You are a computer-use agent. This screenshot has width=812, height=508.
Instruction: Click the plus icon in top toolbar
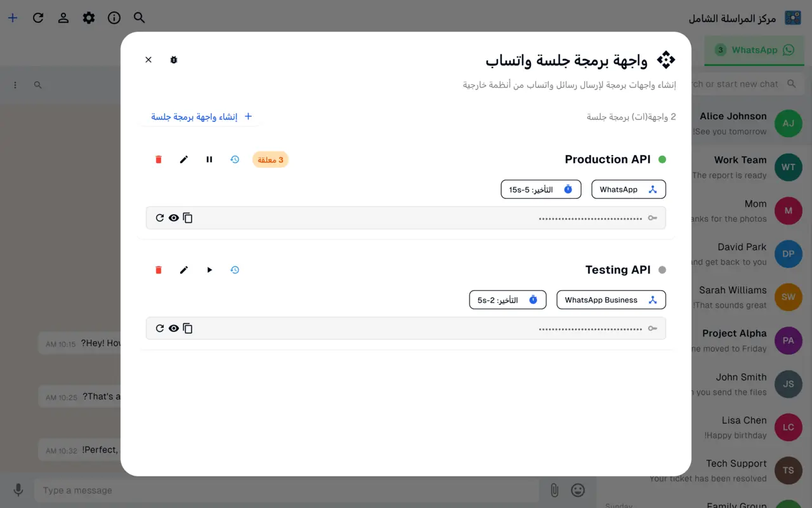(13, 18)
